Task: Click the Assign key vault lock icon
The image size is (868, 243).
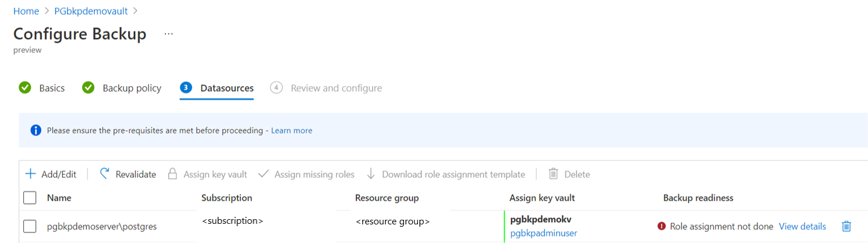Action: click(172, 174)
